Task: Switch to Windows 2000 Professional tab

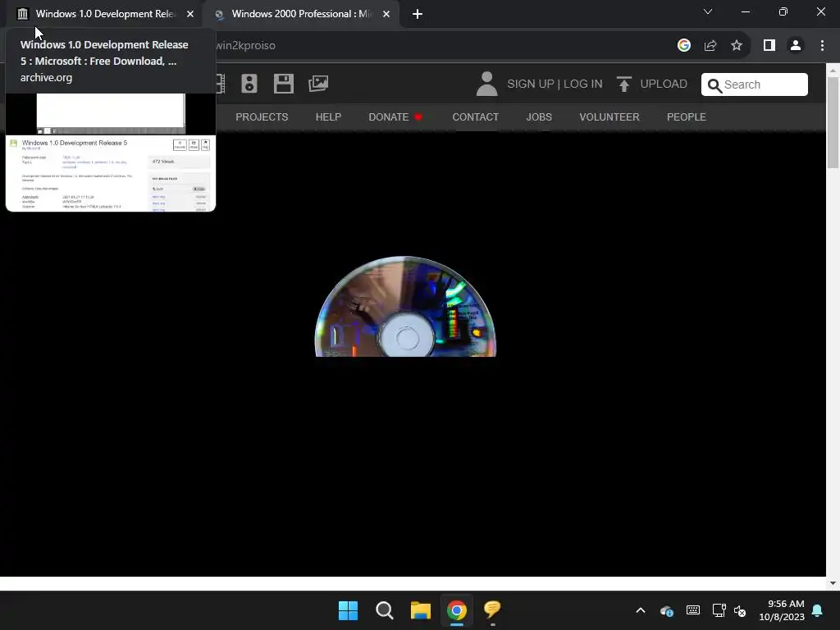Action: pyautogui.click(x=301, y=14)
